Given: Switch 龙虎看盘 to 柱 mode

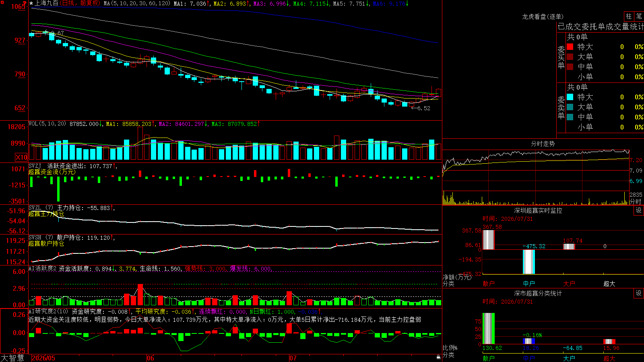Looking at the screenshot, I should [x=629, y=16].
